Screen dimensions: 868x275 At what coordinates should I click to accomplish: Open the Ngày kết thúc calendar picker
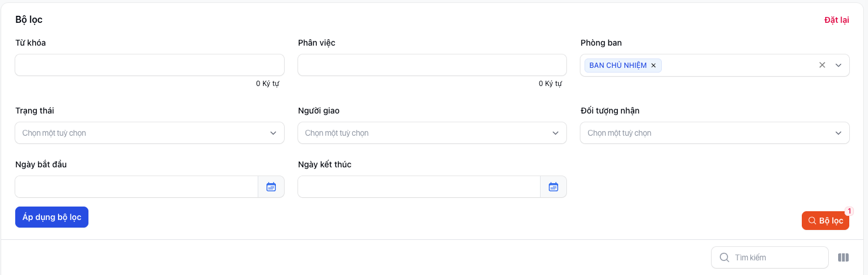click(x=553, y=187)
